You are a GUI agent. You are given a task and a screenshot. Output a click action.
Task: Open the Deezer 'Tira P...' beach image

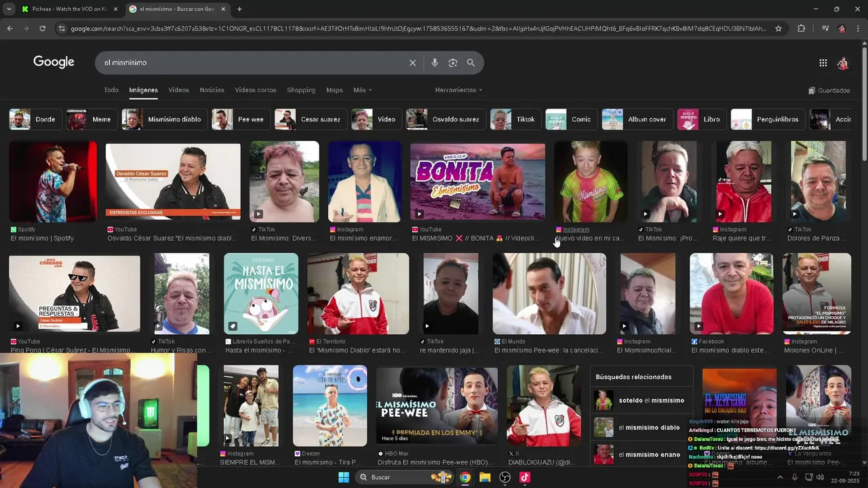[330, 405]
